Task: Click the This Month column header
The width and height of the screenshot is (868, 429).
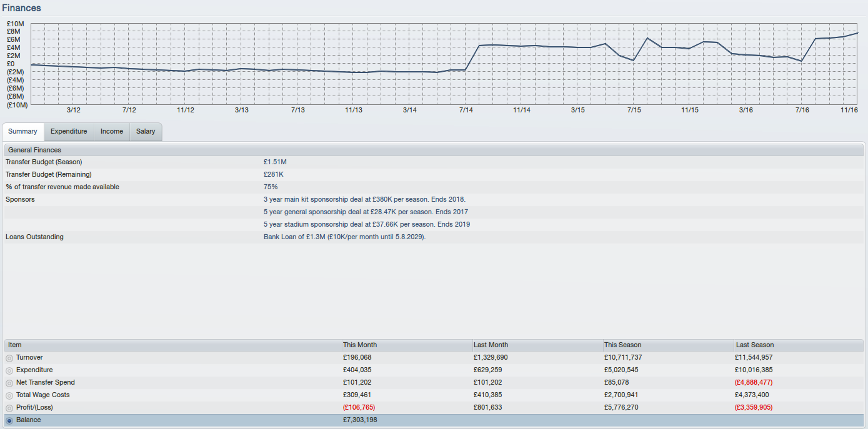Action: (360, 345)
